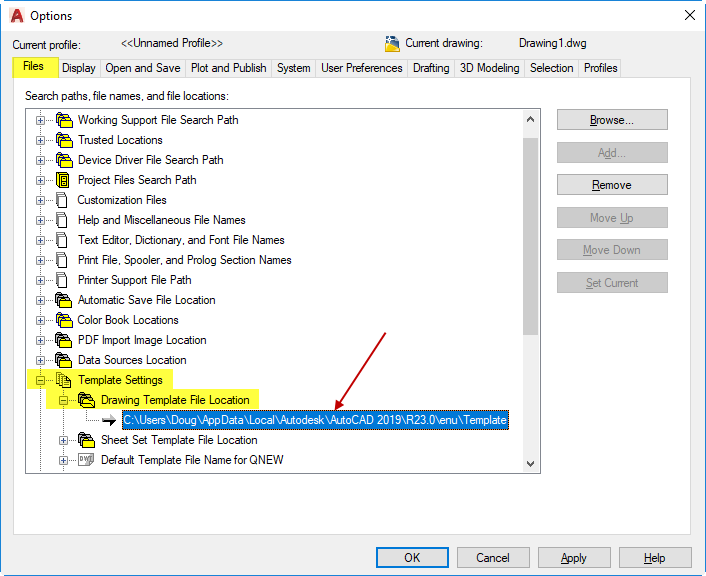
Task: Expand the Project Files Search Path node
Action: pos(41,181)
